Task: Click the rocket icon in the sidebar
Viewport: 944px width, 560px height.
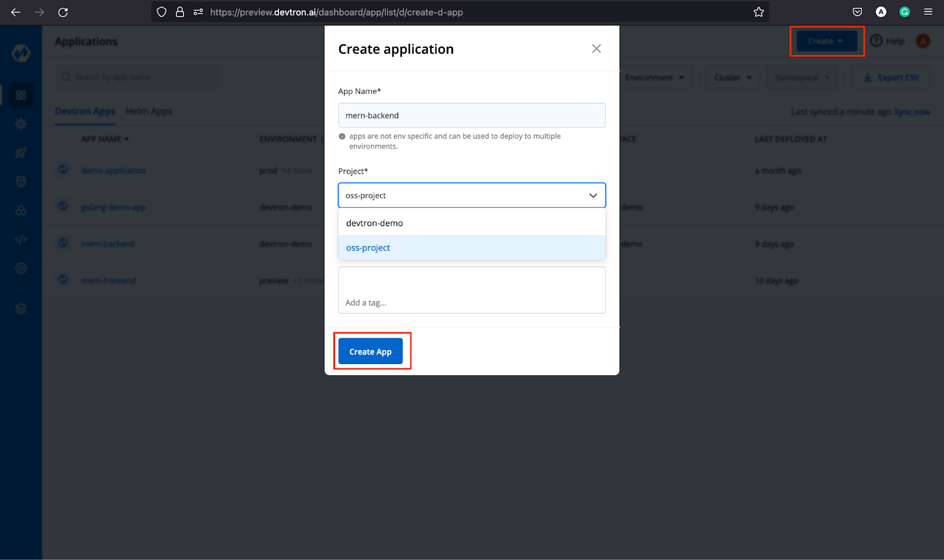Action: click(21, 152)
